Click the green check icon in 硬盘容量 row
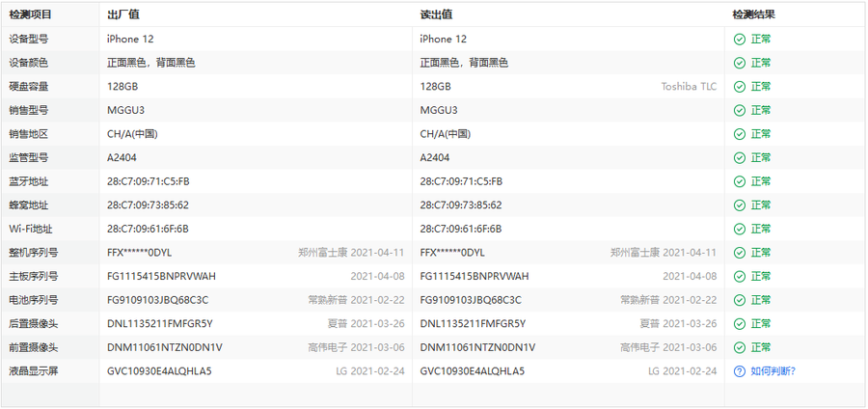The image size is (868, 409). pos(739,87)
